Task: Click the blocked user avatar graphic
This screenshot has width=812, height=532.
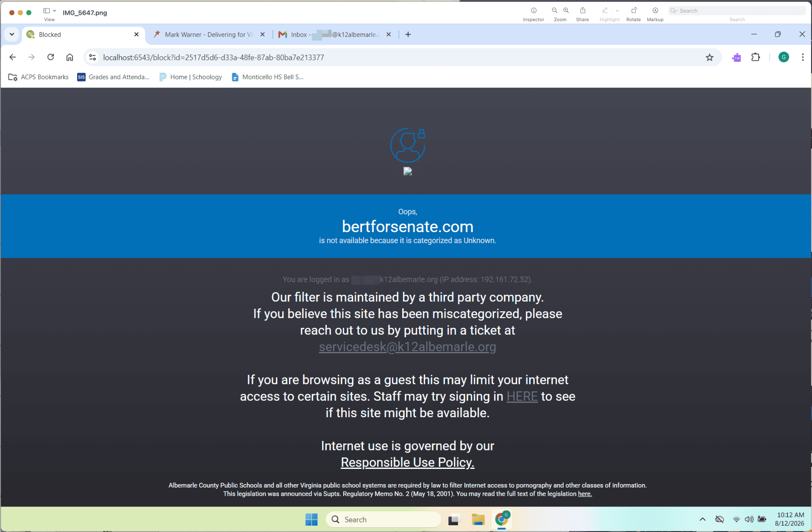Action: [408, 145]
